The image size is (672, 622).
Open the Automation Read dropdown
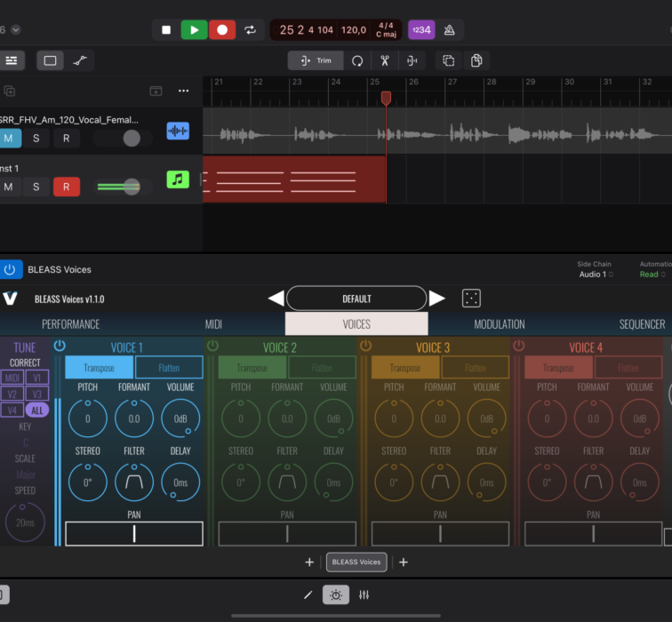[x=652, y=275]
